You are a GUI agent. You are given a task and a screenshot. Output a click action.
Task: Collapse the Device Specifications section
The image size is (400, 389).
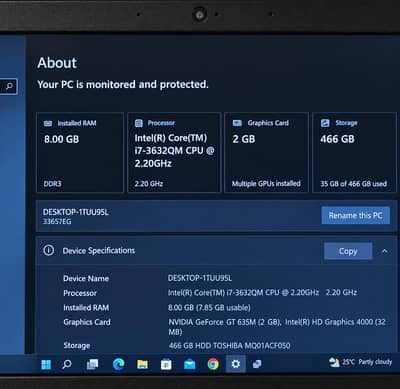point(385,251)
